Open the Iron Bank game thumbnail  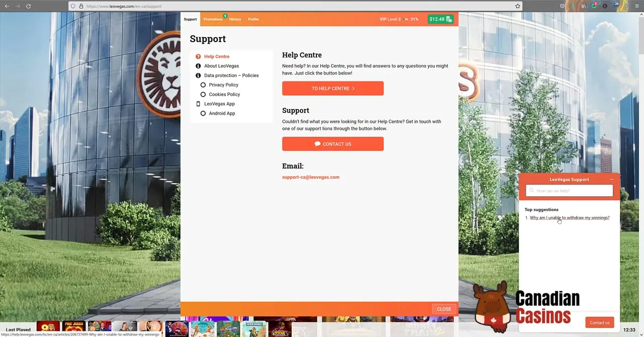click(x=255, y=329)
